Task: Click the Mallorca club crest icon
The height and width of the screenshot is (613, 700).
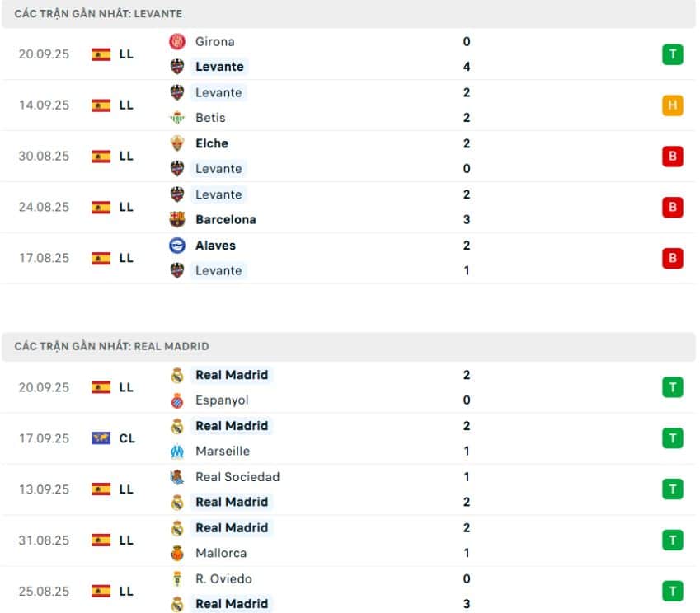Action: tap(176, 553)
